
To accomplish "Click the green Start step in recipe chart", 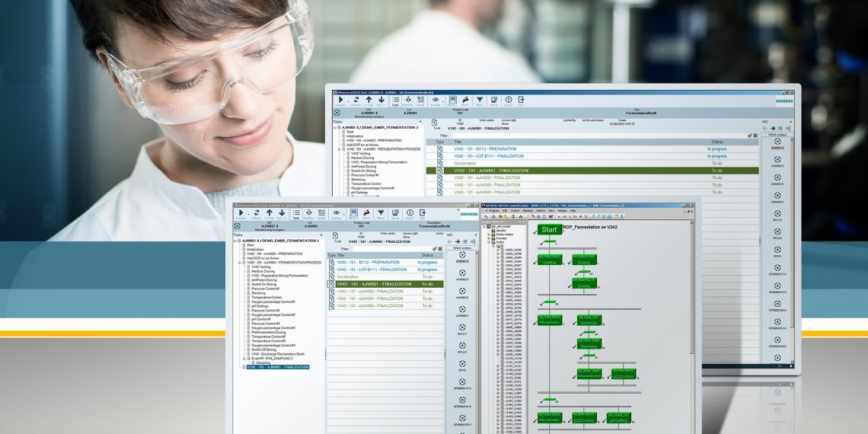I will click(x=550, y=229).
